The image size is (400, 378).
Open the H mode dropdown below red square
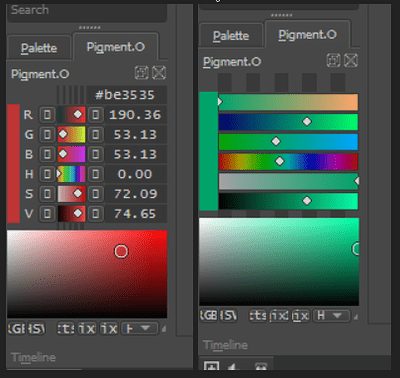coord(140,329)
